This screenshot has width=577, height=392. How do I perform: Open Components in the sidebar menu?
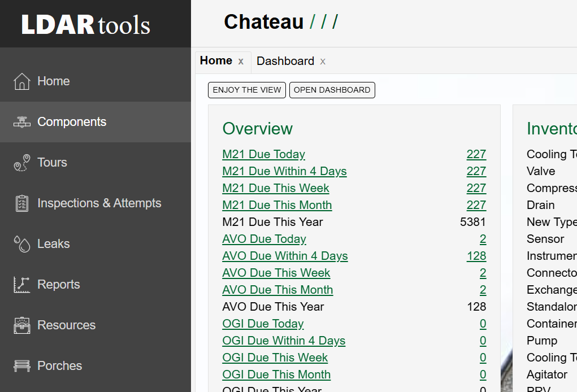pyautogui.click(x=96, y=121)
